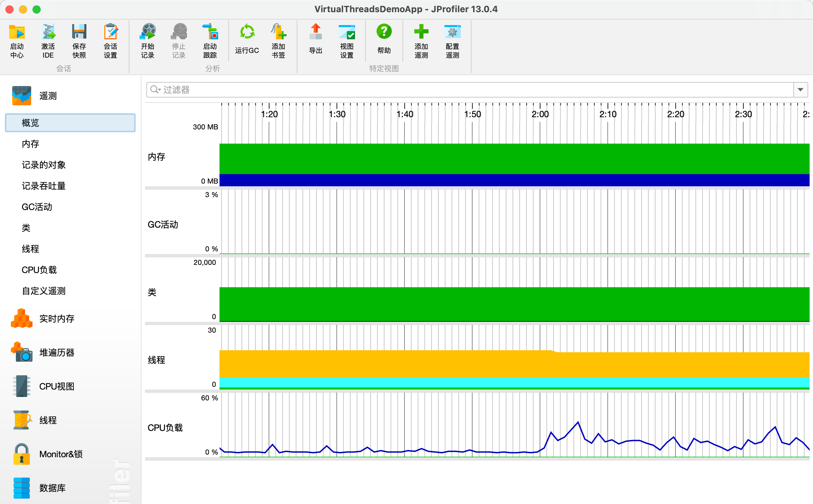Select the Overview (概览) item
This screenshot has height=504, width=813.
[x=70, y=123]
